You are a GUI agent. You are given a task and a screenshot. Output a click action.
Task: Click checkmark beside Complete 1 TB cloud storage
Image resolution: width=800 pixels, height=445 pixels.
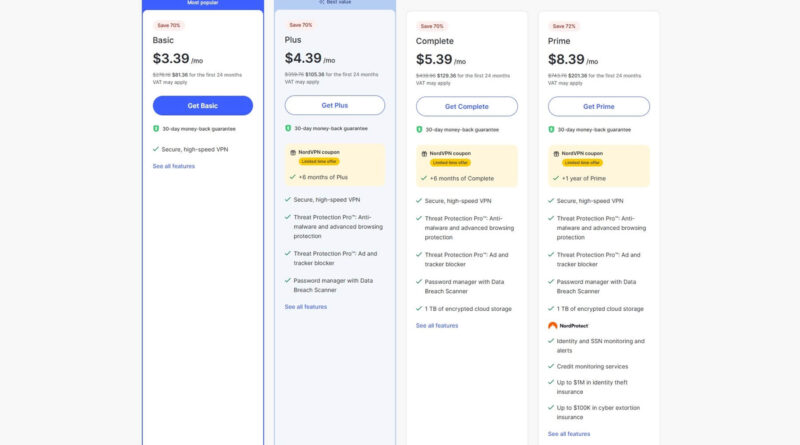click(x=419, y=308)
